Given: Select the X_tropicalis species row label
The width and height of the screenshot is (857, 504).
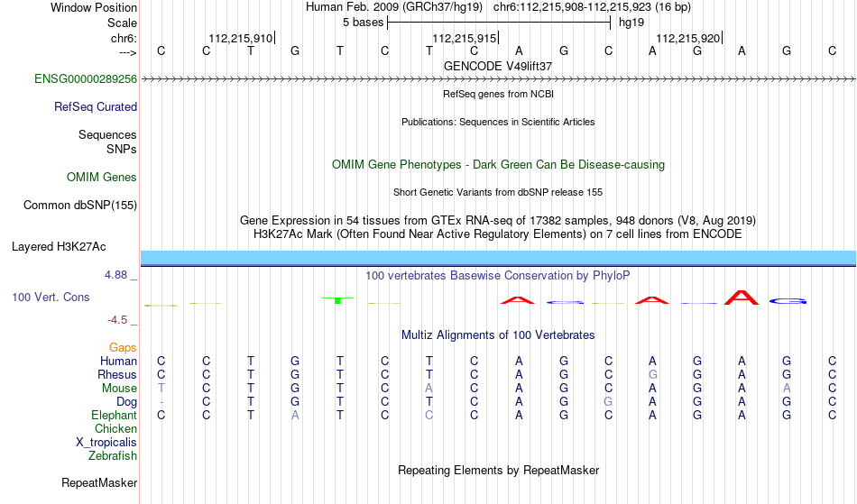Looking at the screenshot, I should click(x=106, y=443).
